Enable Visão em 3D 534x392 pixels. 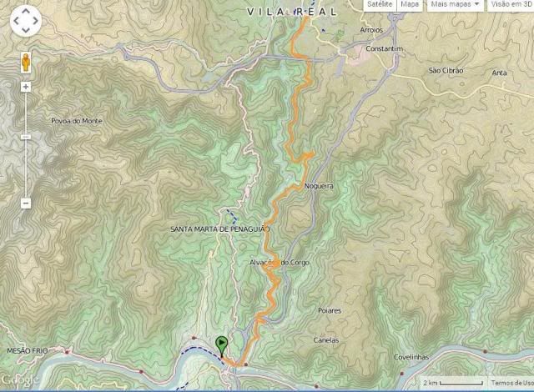(x=511, y=4)
